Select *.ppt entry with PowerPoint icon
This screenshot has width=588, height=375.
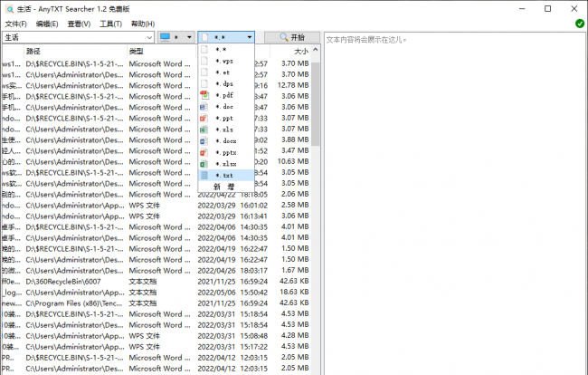coord(226,119)
